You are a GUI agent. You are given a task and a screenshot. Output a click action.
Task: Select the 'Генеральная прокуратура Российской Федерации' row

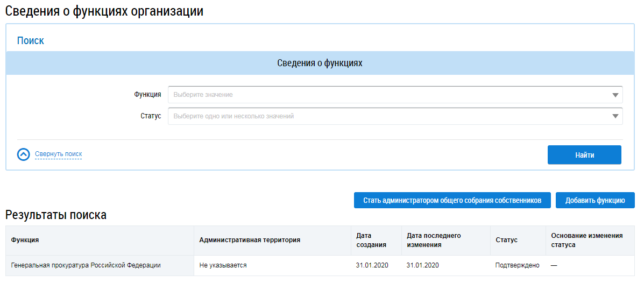[x=86, y=265]
